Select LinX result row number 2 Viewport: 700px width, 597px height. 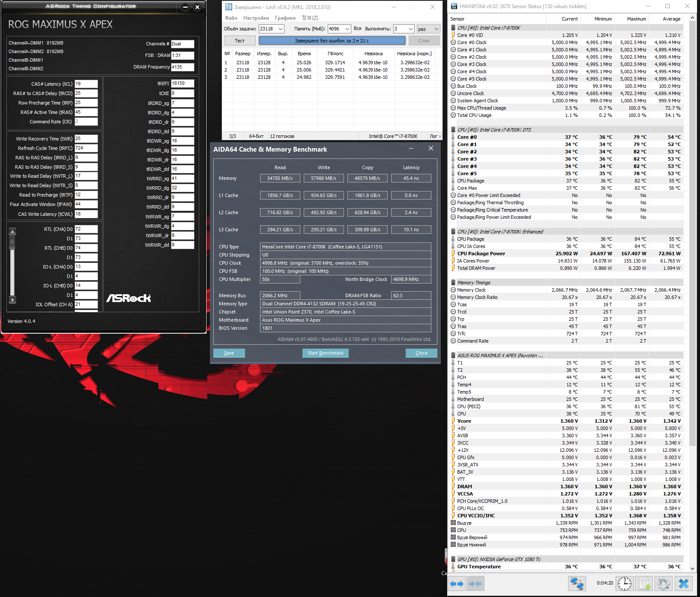point(329,70)
